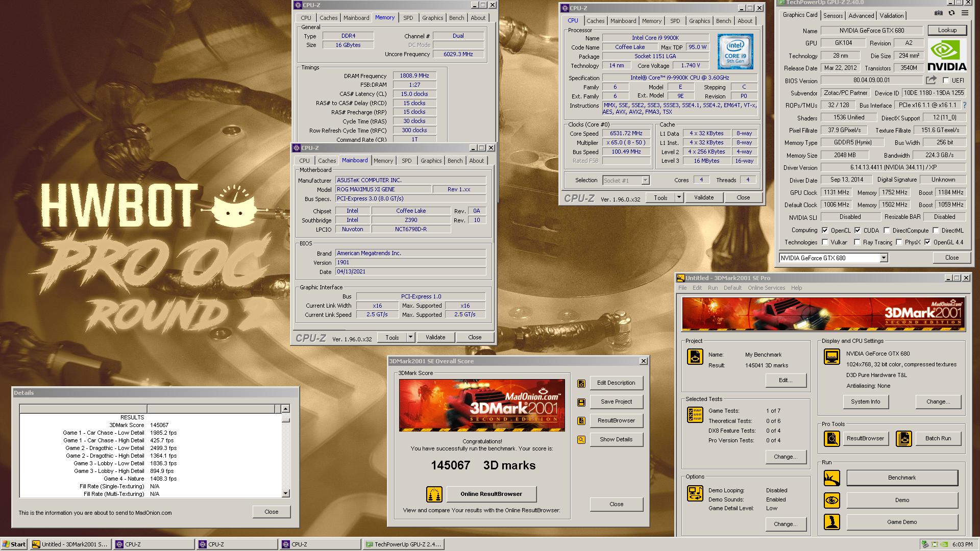Click the Close button in Details window
Image resolution: width=980 pixels, height=551 pixels.
coord(271,512)
